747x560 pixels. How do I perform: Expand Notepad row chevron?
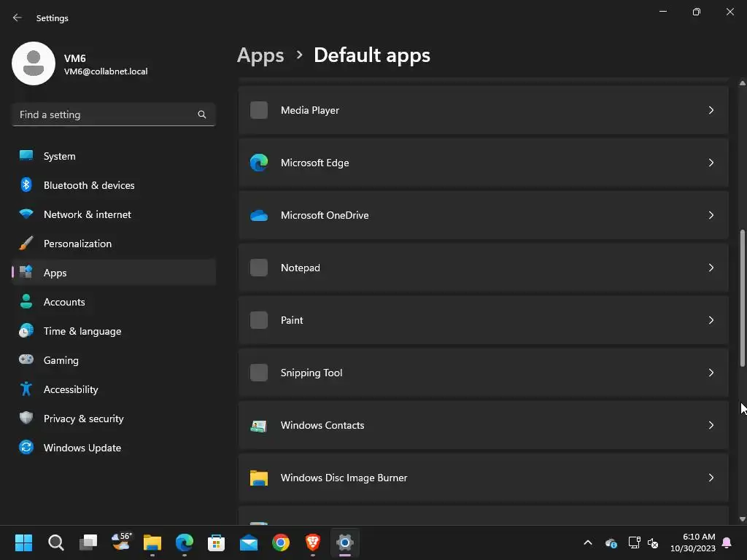click(x=711, y=268)
